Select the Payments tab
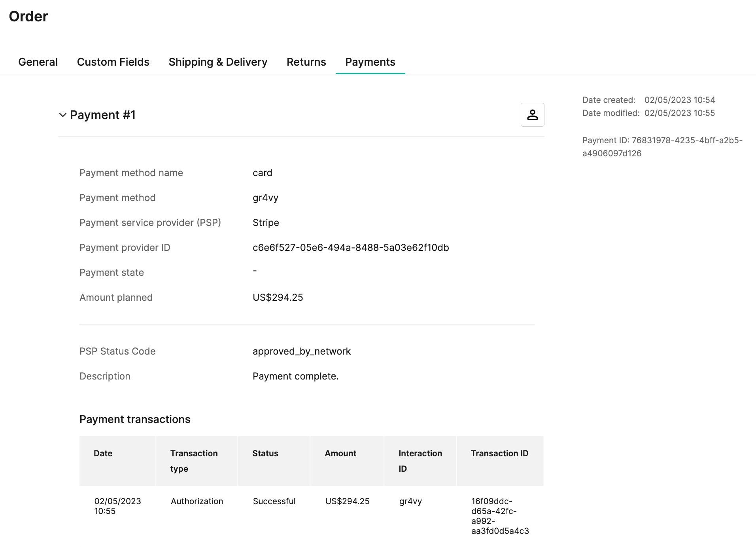This screenshot has height=558, width=756. (x=370, y=62)
